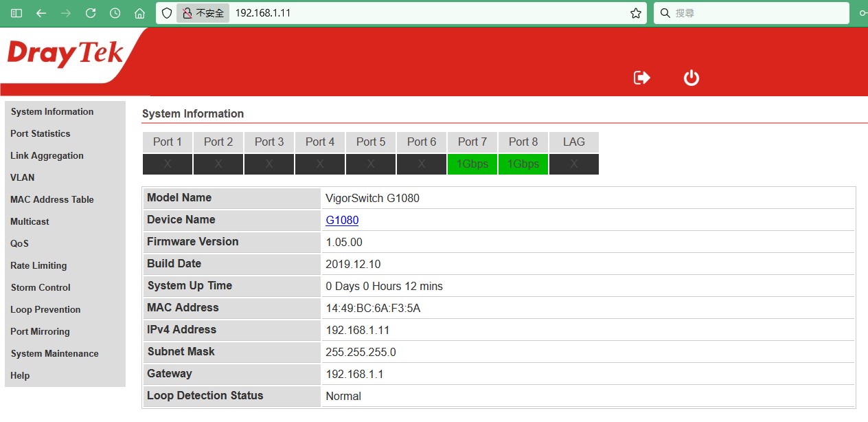Viewport: 868px width, 422px height.
Task: Open Loop Prevention settings
Action: click(x=45, y=309)
